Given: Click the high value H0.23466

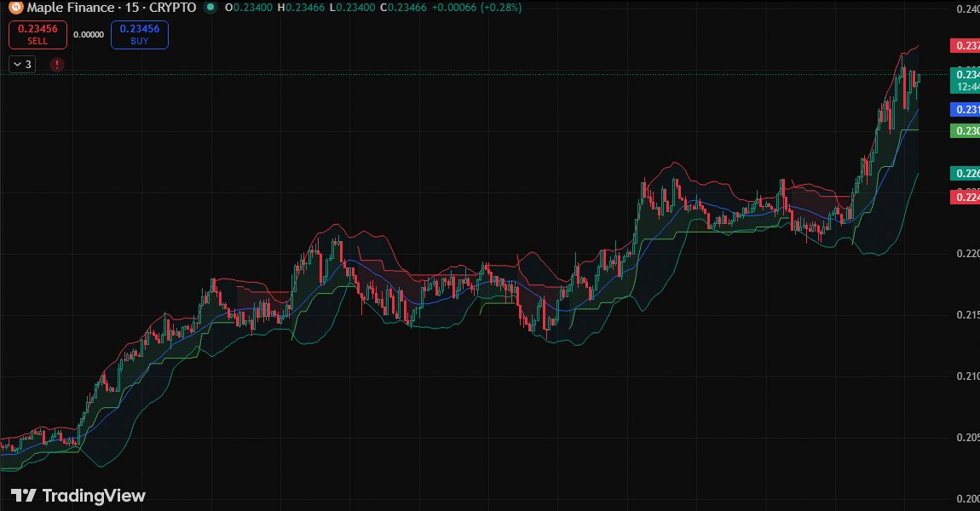Looking at the screenshot, I should 302,8.
